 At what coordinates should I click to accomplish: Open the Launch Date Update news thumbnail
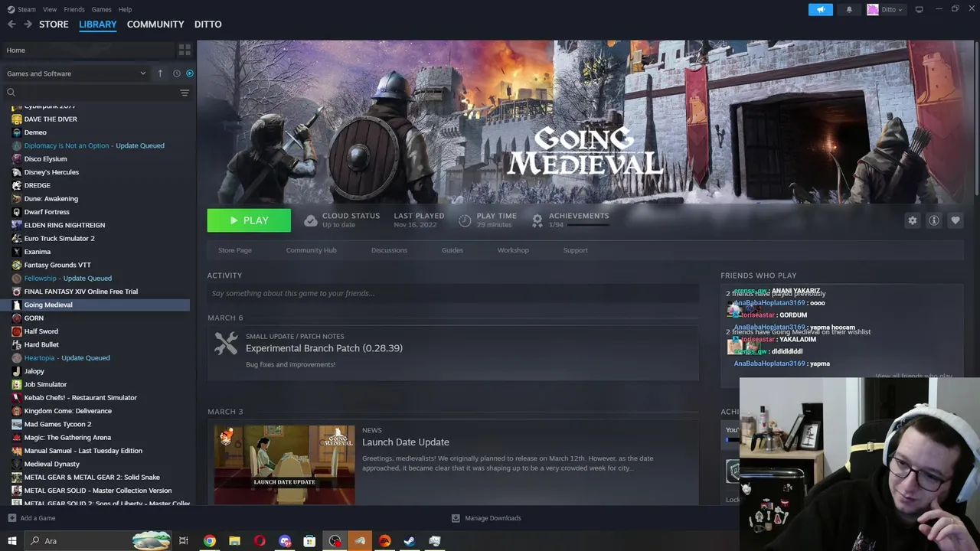click(x=284, y=465)
